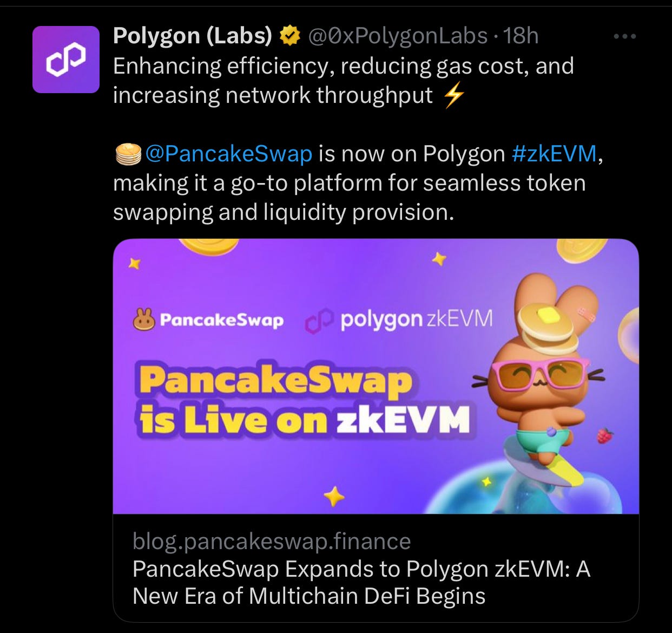Click the gold coin at banner top
This screenshot has height=633, width=672.
coord(208,247)
